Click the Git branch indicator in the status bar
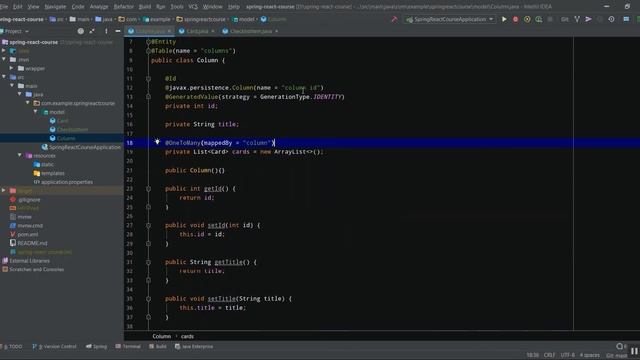Viewport: 640px width, 360px height. [617, 356]
